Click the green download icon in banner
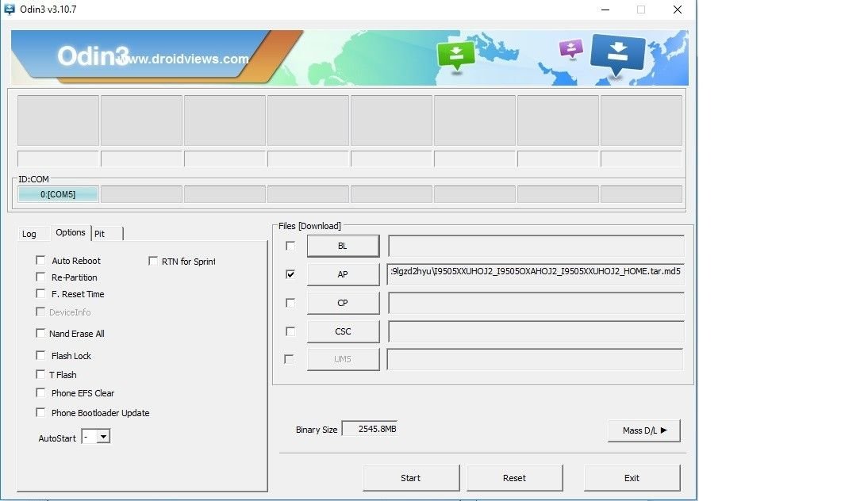 (456, 55)
